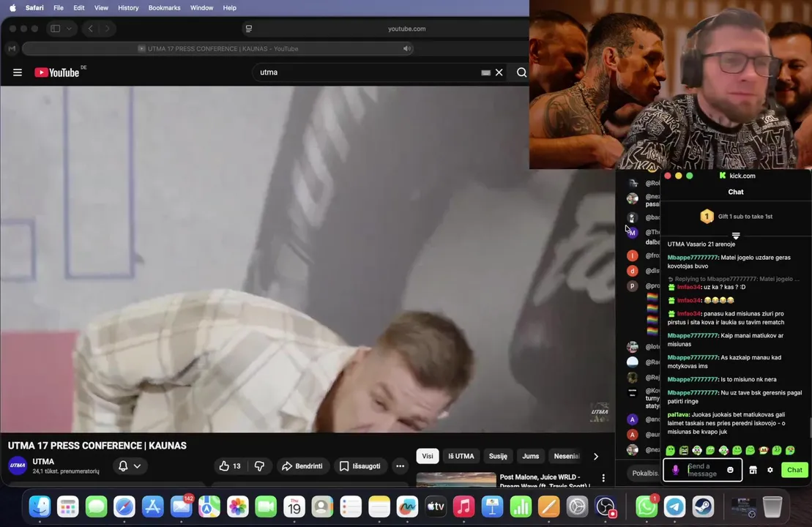Open Freeform from the Dock
Screen dimensions: 812x527
point(407,507)
